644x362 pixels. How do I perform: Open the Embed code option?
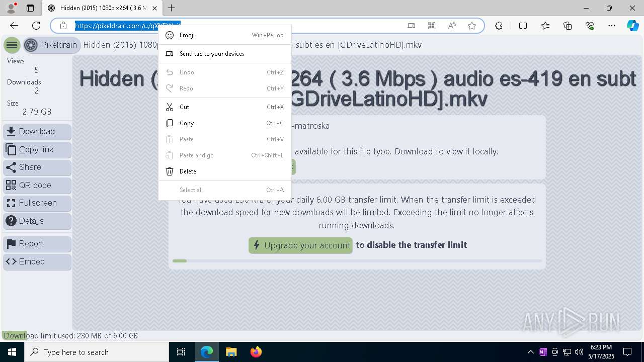tap(37, 262)
